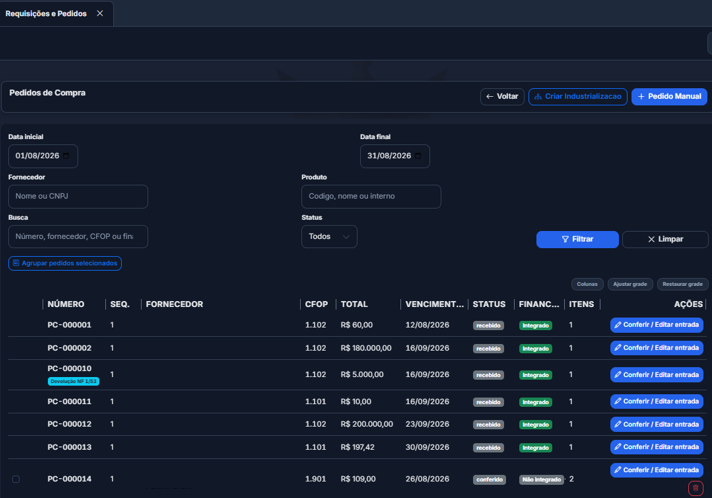Screen dimensions: 712x498
Task: Open calendar icon in Data final field
Action: tap(418, 156)
